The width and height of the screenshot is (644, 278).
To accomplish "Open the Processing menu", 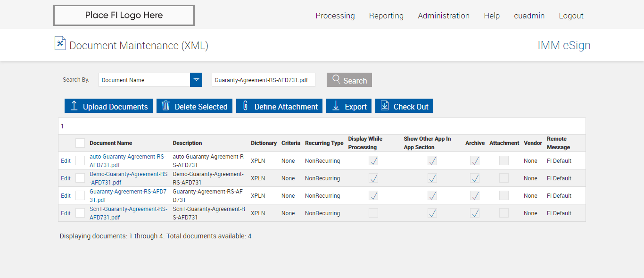I will [335, 16].
